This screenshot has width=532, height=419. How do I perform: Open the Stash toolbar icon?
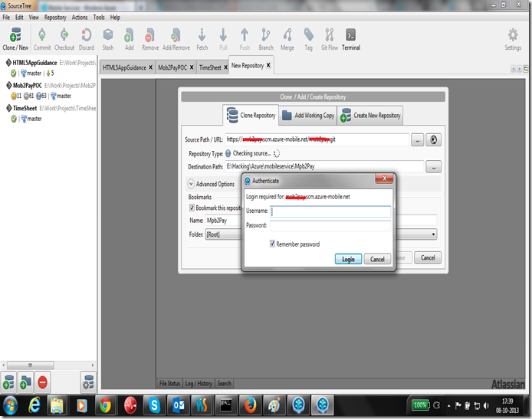[108, 38]
